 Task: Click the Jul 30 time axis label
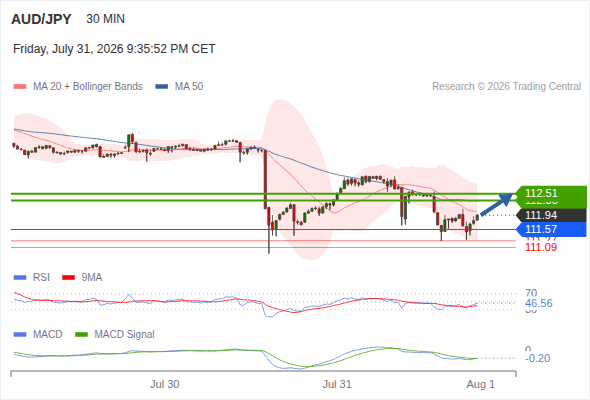tap(164, 384)
